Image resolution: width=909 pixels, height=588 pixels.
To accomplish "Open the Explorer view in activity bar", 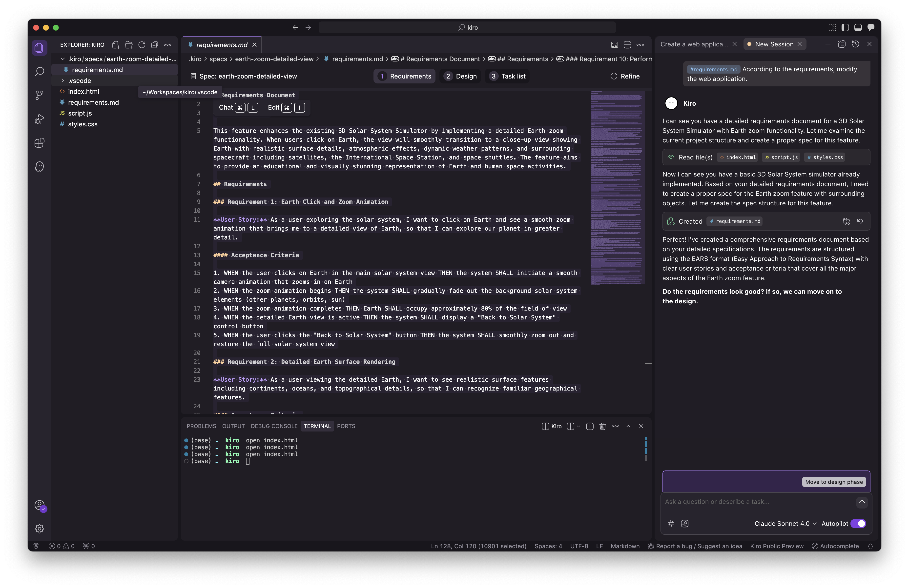I will tap(39, 48).
